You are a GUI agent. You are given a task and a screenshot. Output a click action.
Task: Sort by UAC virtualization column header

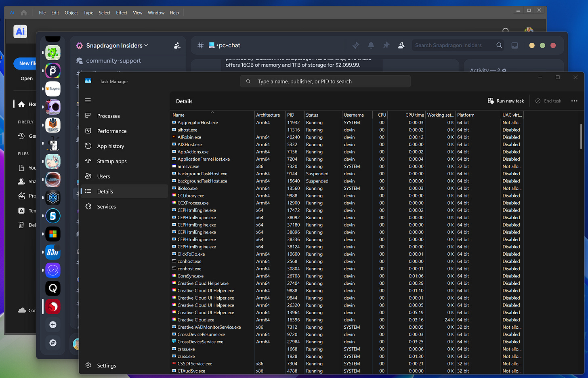point(512,115)
